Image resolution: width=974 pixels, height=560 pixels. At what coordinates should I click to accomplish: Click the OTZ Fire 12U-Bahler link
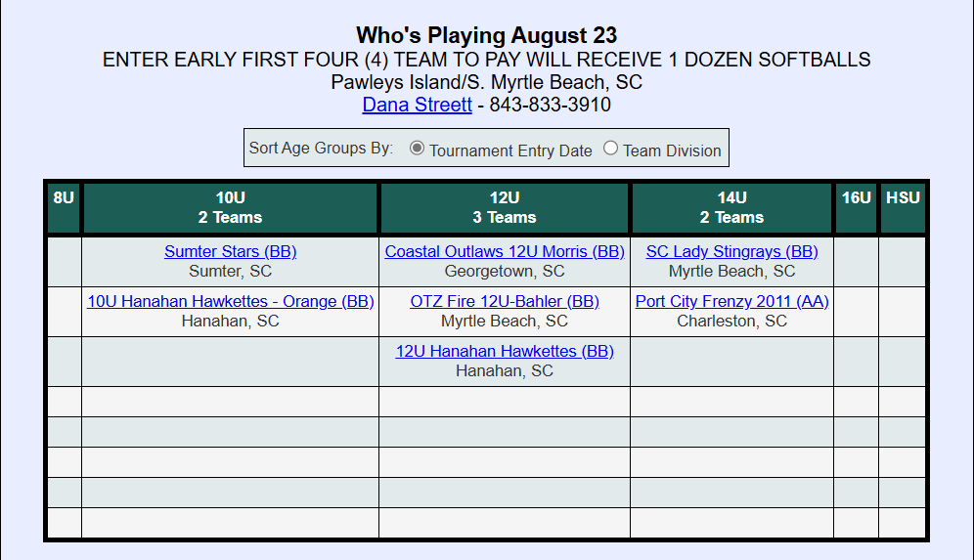pos(505,301)
